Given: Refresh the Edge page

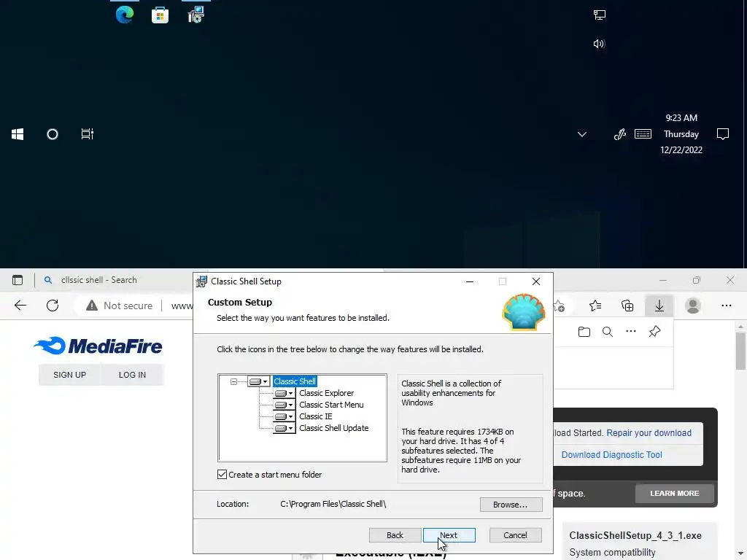Looking at the screenshot, I should click(53, 306).
